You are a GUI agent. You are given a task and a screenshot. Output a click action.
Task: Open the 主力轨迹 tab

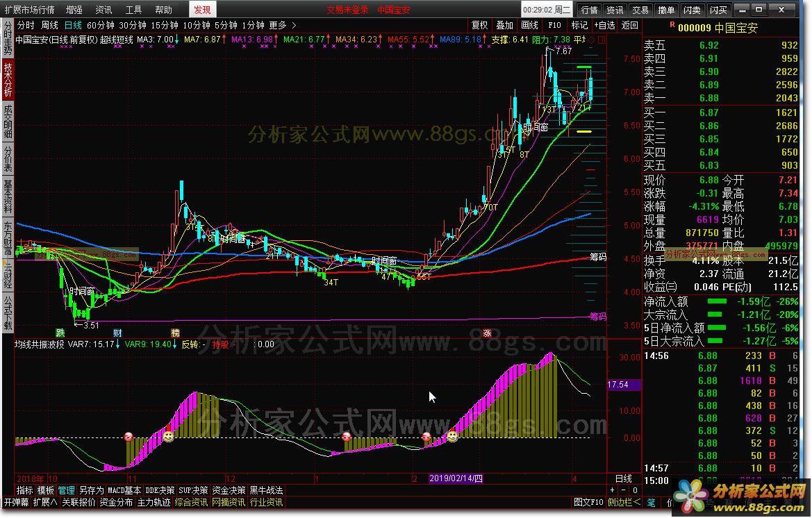coord(154,503)
